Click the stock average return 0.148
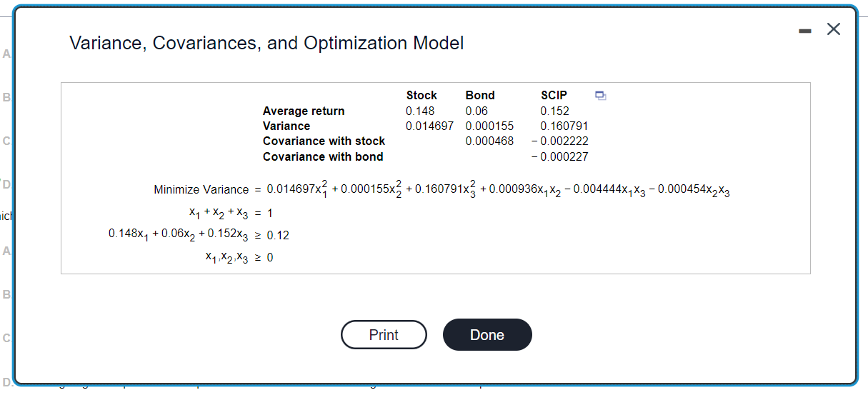Screen dimensions: 868x395 (420, 111)
